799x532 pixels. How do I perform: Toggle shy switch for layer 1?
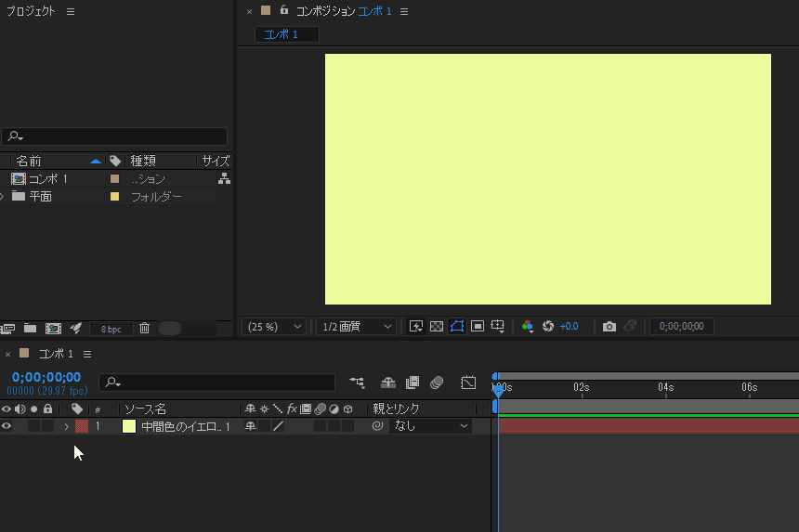pos(250,426)
